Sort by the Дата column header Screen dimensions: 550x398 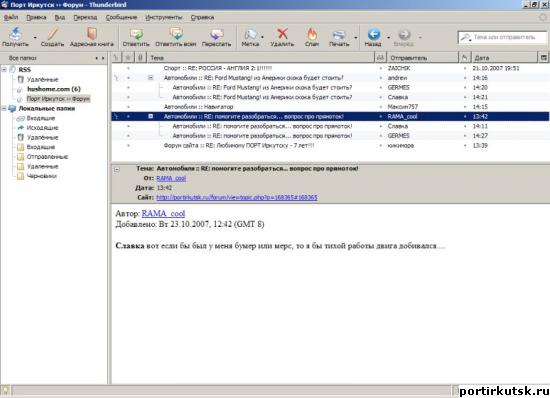point(504,58)
